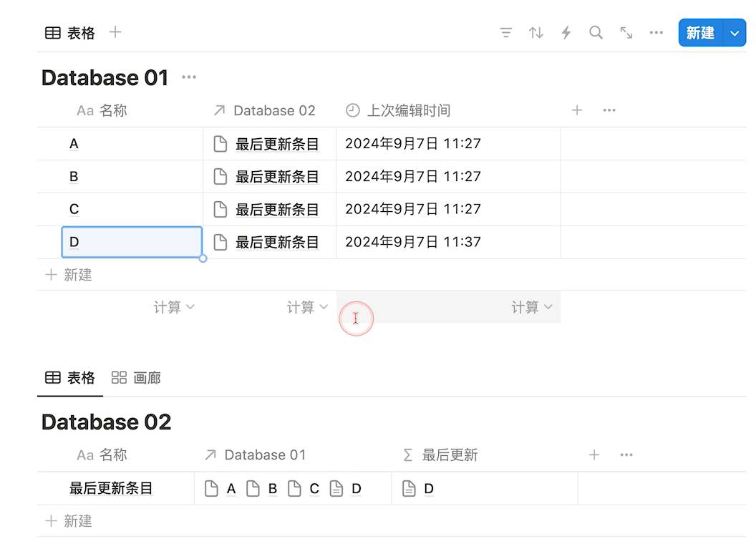Click the relation arrow icon of Database 01 column
The image size is (756, 544).
point(210,455)
